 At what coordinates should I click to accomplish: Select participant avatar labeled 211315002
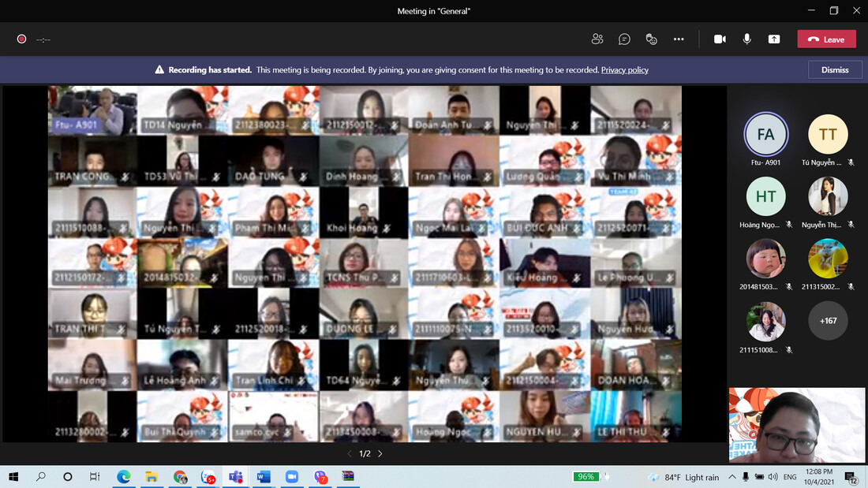[828, 259]
